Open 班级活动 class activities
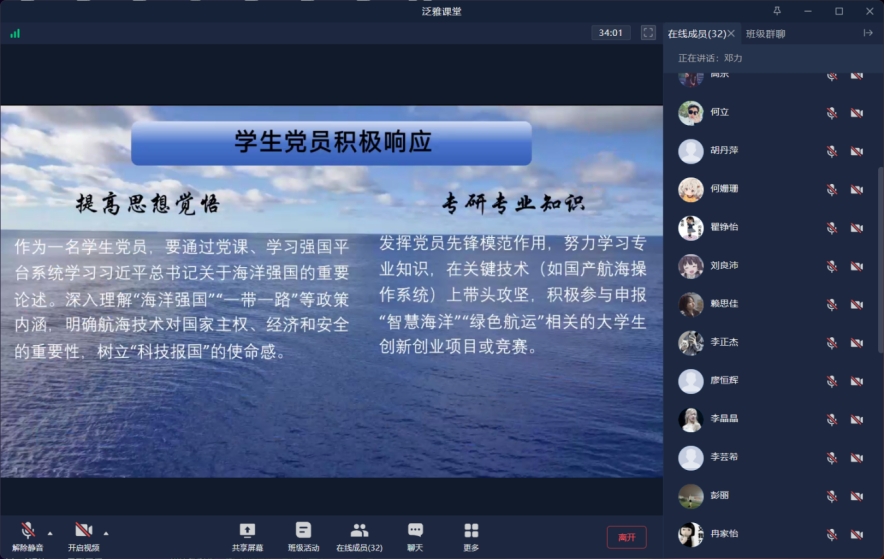This screenshot has width=885, height=559. click(303, 531)
